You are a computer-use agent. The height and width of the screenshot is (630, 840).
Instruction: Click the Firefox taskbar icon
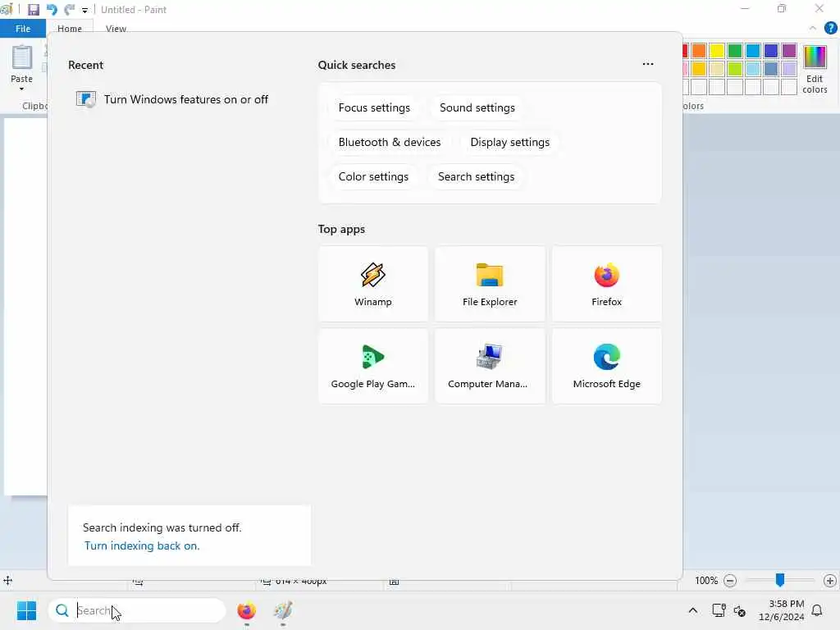246,610
